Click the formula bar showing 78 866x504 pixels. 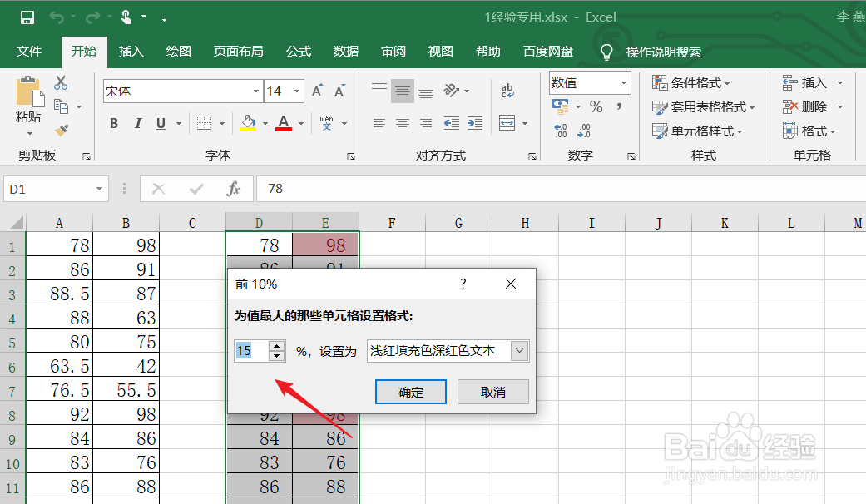click(561, 189)
